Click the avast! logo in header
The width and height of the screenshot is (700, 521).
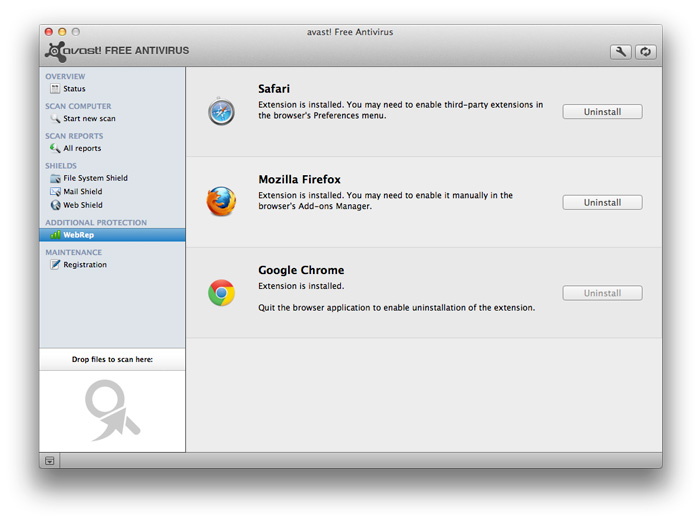pos(116,51)
